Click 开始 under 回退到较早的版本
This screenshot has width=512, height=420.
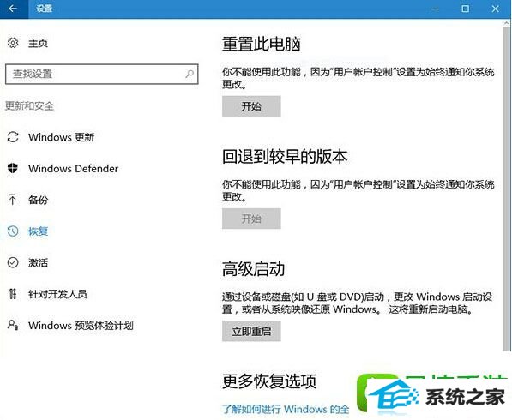tap(251, 219)
